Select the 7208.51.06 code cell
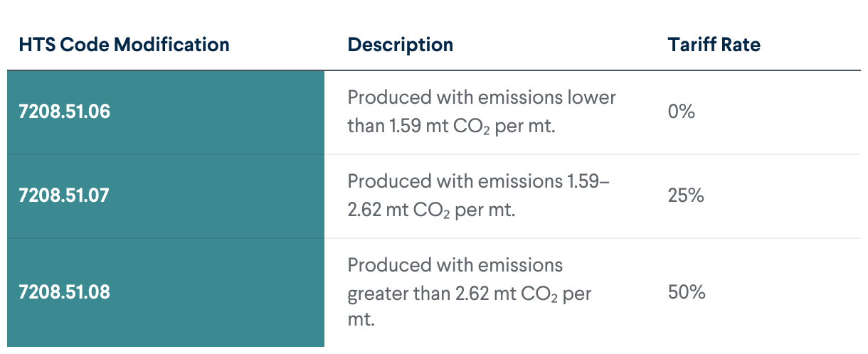The width and height of the screenshot is (868, 354). click(x=64, y=112)
